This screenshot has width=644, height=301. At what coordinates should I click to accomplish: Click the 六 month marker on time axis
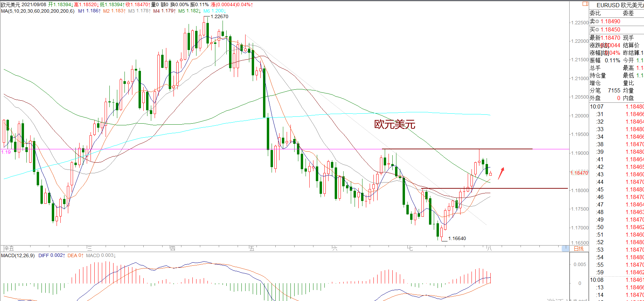(335, 248)
